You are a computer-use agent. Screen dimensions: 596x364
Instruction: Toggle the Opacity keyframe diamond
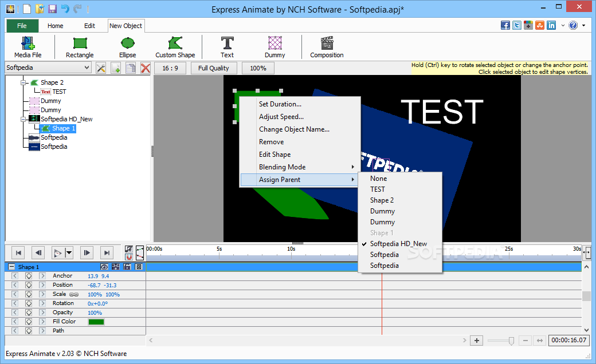(x=29, y=312)
